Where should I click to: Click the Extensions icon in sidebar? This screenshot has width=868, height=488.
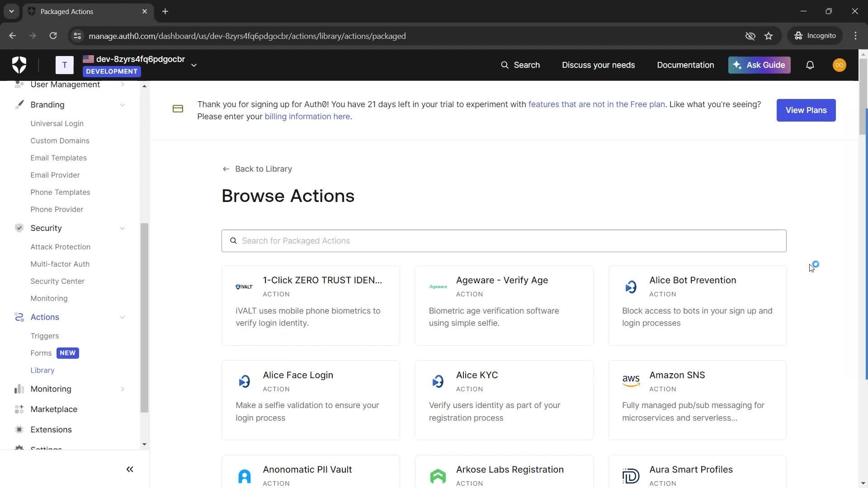[x=19, y=430]
